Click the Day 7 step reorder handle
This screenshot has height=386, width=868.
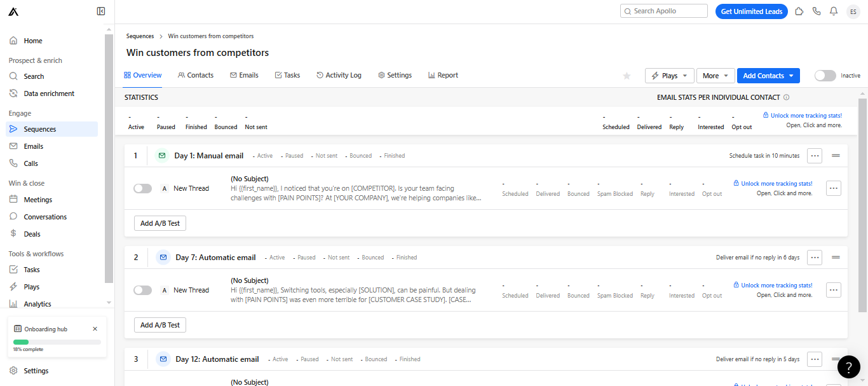[836, 257]
